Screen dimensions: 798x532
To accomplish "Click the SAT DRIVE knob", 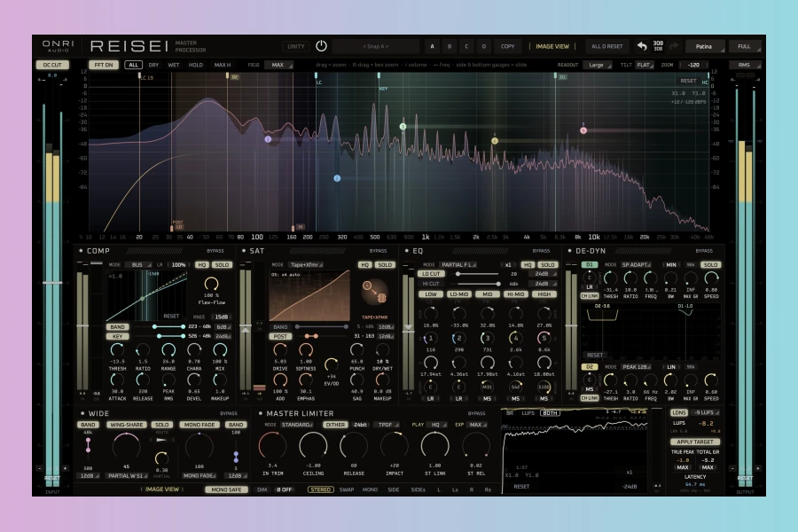I will [280, 349].
